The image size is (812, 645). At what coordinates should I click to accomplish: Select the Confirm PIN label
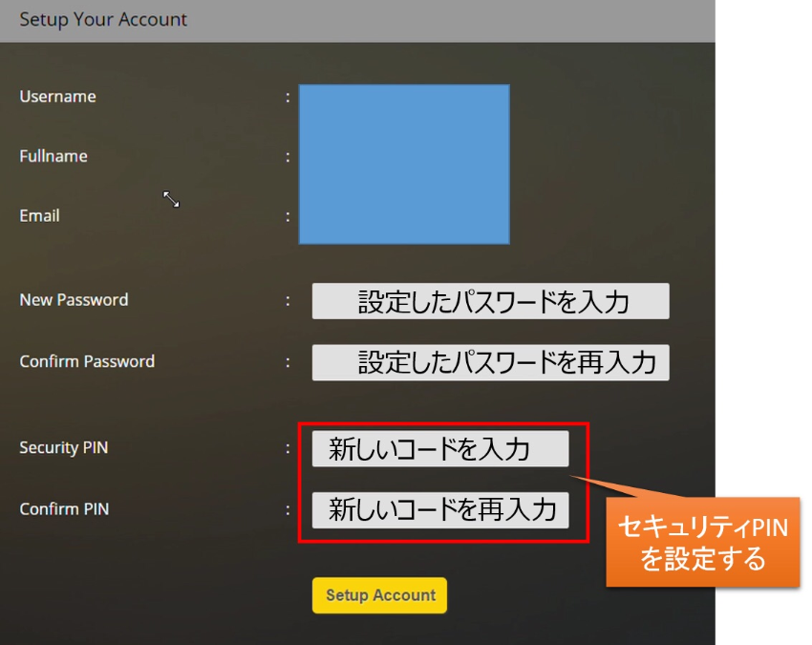point(64,509)
